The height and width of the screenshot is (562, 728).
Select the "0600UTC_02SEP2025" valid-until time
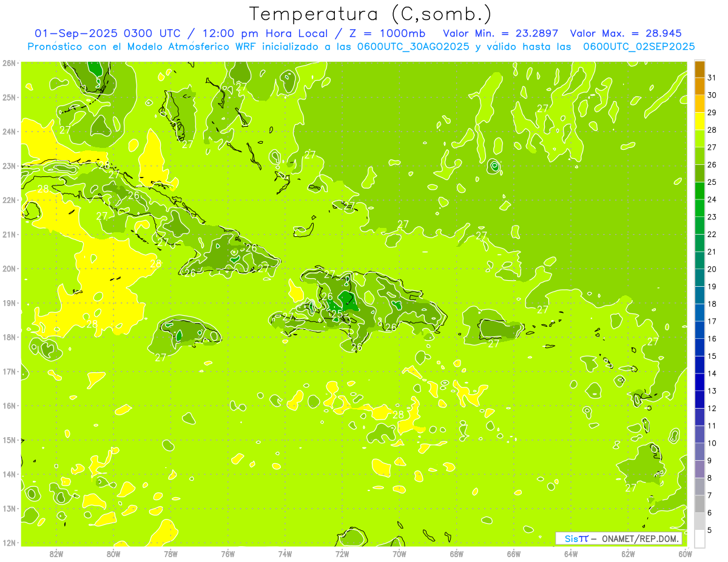pos(639,46)
